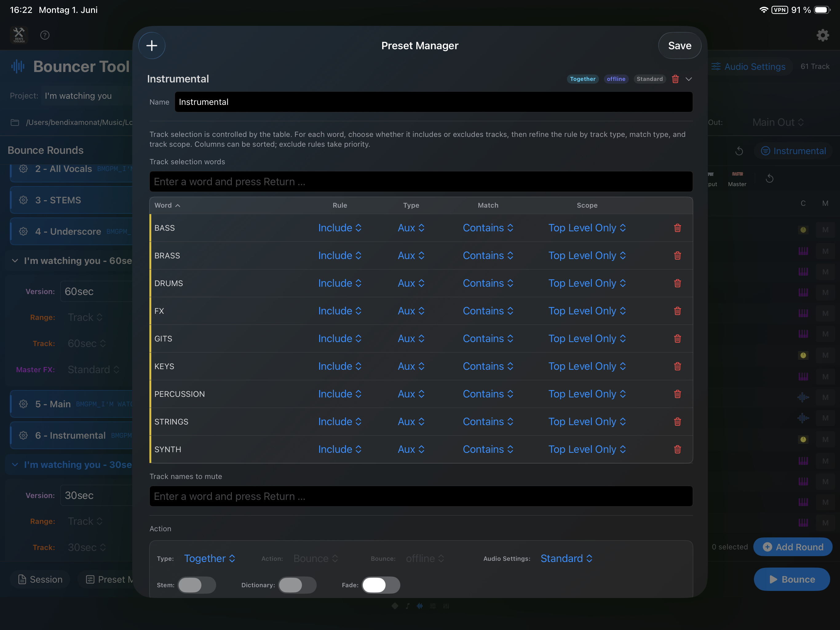
Task: Click the reset arrow next to Master
Action: pyautogui.click(x=769, y=179)
